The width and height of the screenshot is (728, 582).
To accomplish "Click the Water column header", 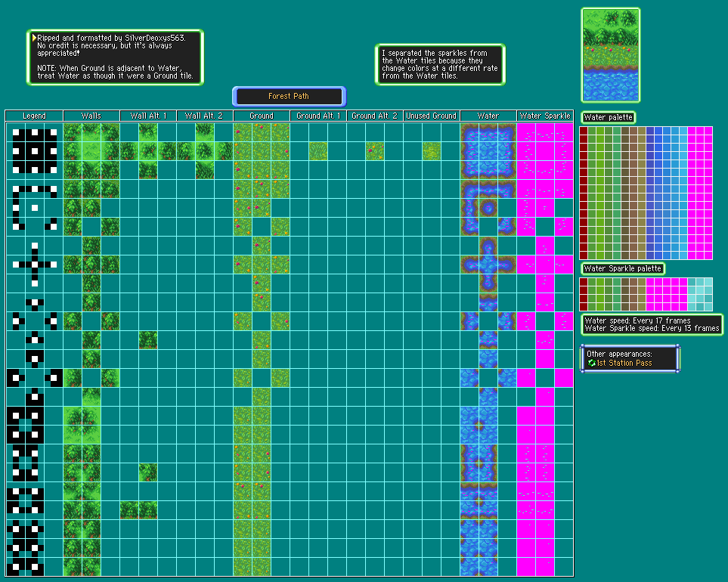I will coord(488,116).
